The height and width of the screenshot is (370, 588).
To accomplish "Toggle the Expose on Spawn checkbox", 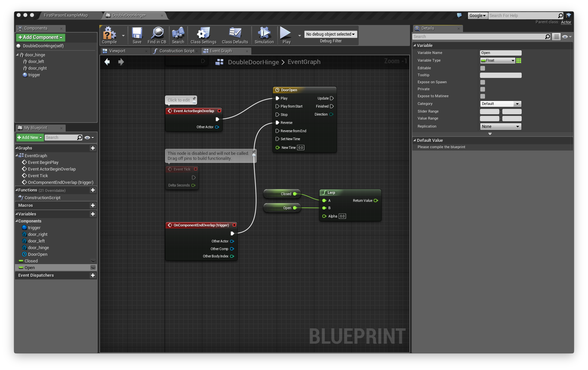I will (483, 82).
